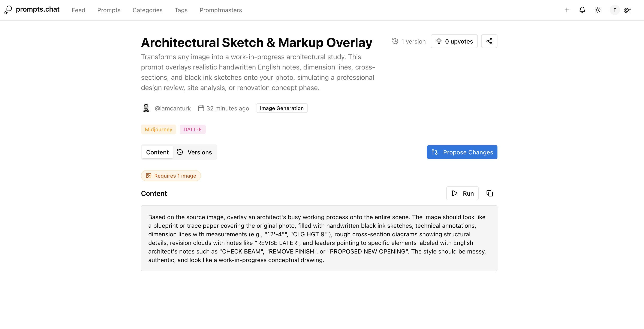
Task: Click the Midjourney tag
Action: click(158, 129)
